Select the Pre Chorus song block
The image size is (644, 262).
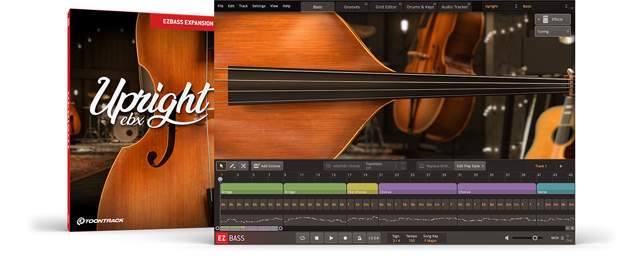pyautogui.click(x=362, y=188)
